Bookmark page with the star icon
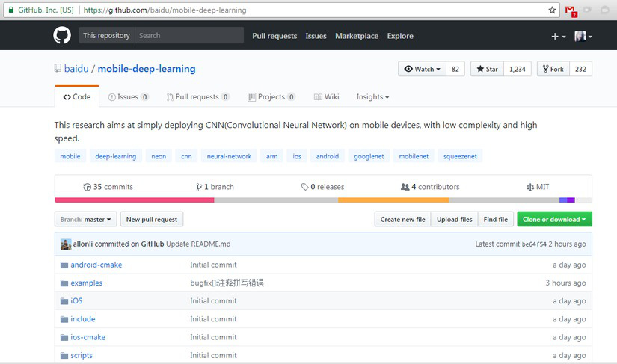The width and height of the screenshot is (617, 364). (552, 10)
